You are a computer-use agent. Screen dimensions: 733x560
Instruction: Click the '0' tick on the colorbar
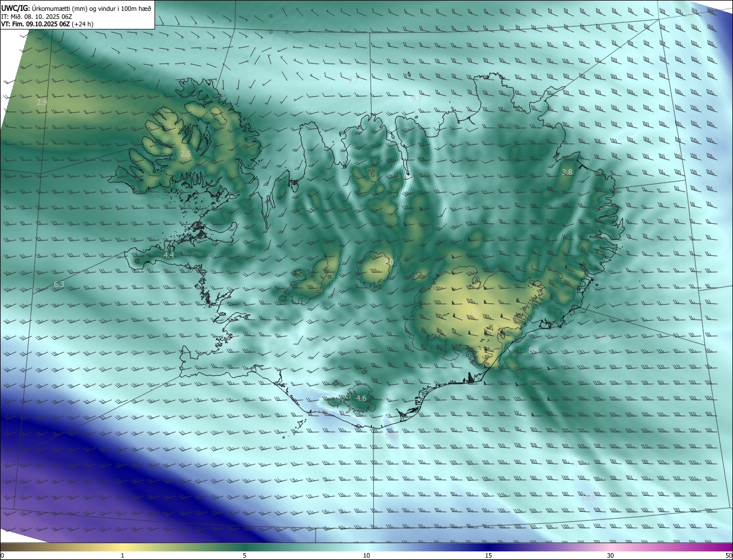(x=2, y=555)
